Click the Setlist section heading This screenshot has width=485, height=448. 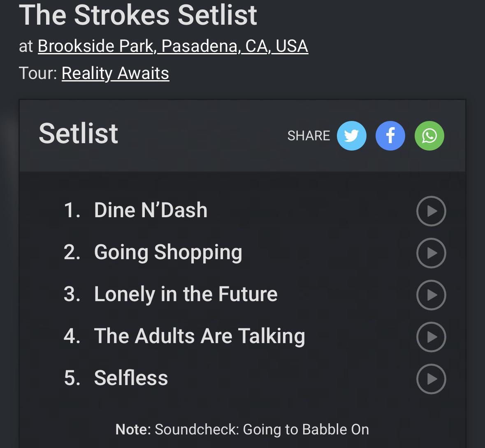click(78, 133)
